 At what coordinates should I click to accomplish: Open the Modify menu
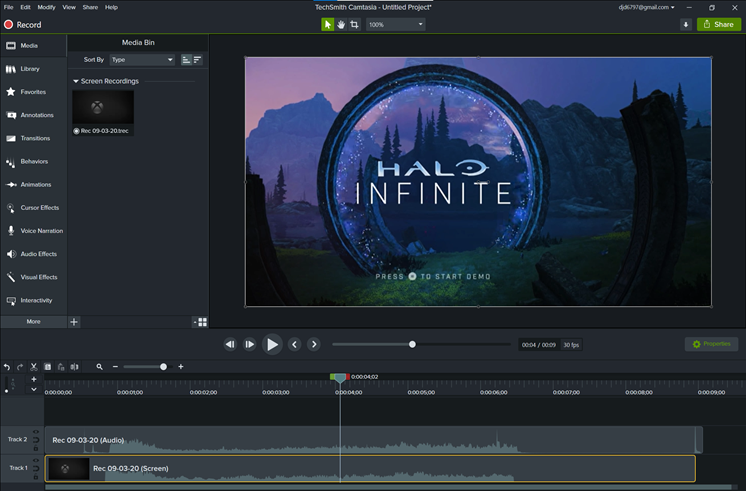tap(47, 7)
